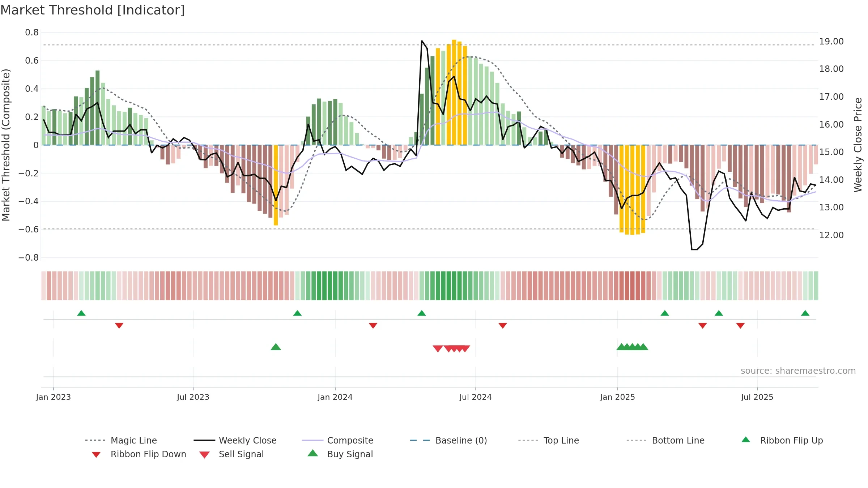
Task: Toggle the Weekly Close legend entry
Action: click(x=235, y=440)
